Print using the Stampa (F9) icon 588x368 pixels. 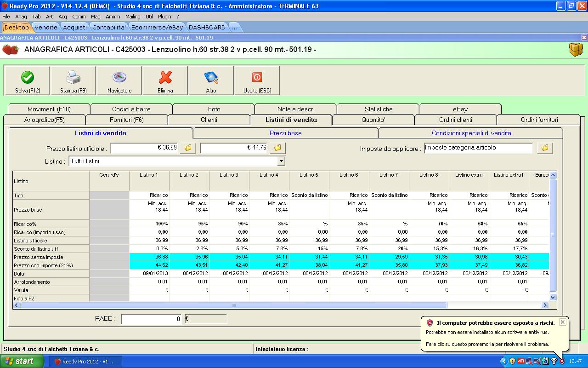73,80
